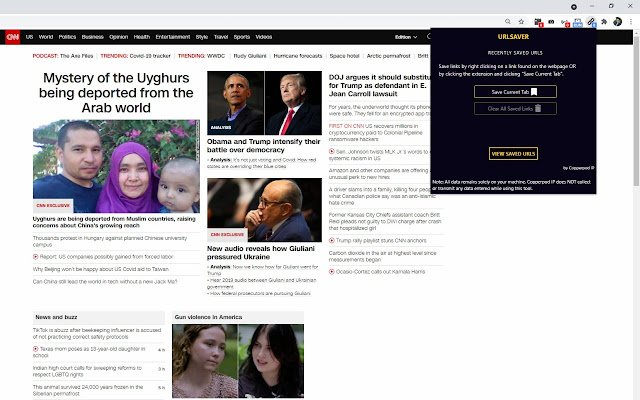Open TikTok beekeeping influencer story
Viewport: 640px width, 400px height.
[x=97, y=333]
